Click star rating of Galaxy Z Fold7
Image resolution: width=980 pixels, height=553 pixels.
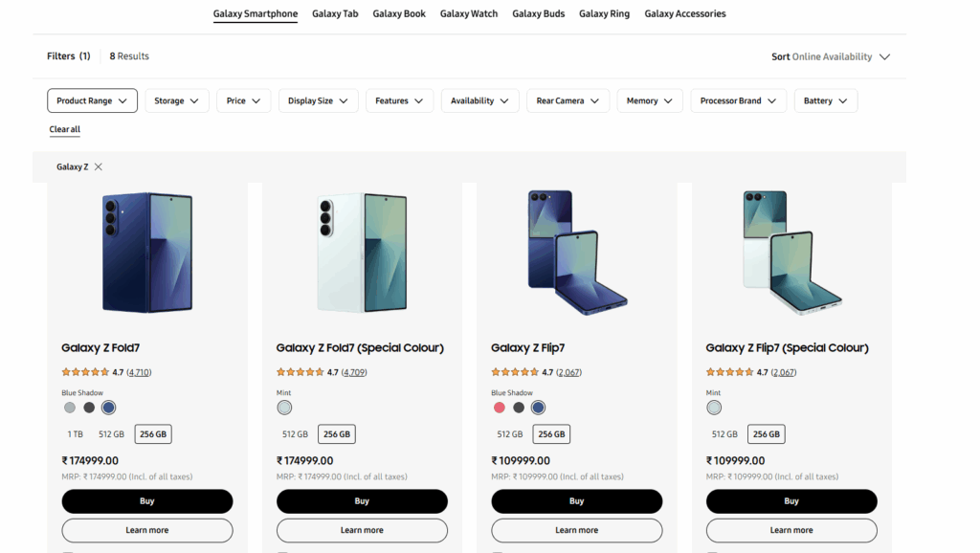[x=85, y=372]
